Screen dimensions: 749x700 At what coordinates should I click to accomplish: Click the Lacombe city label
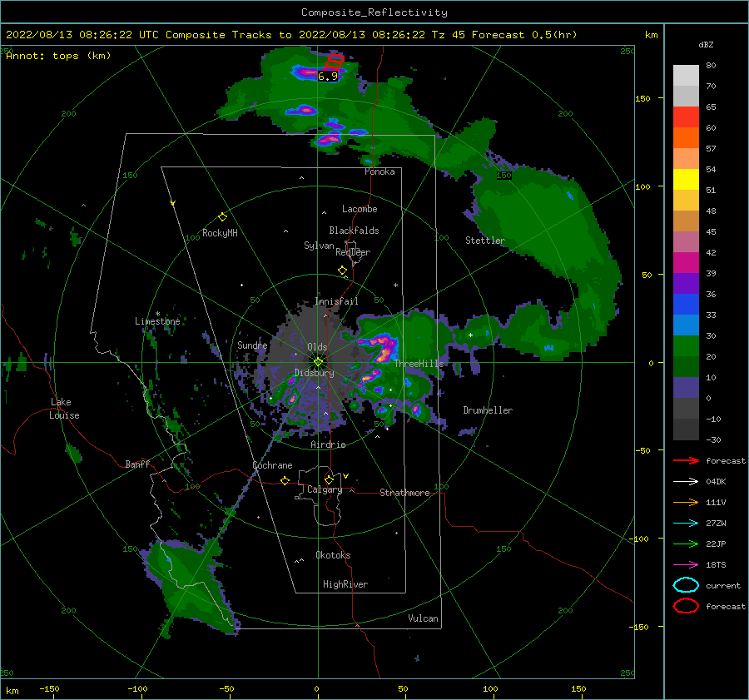tap(360, 209)
